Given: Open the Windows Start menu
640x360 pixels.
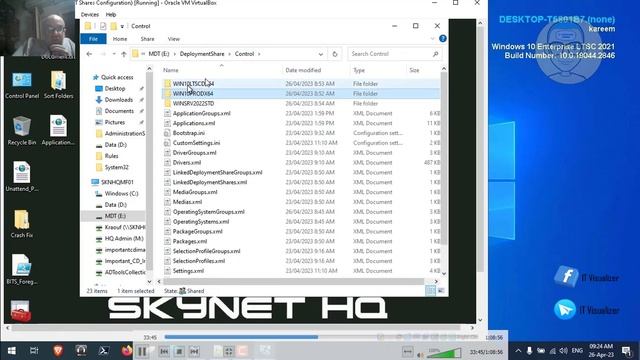Looking at the screenshot, I should pyautogui.click(x=11, y=351).
